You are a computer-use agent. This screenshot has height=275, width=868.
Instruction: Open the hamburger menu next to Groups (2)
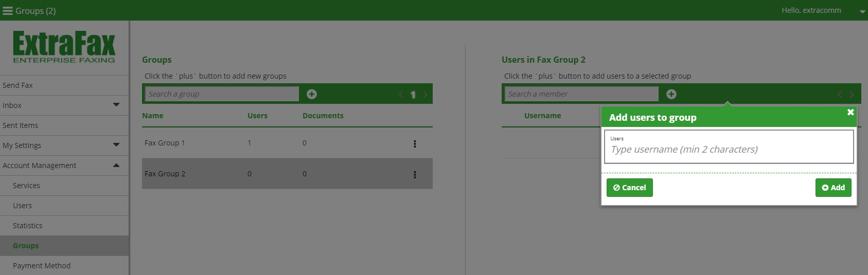(7, 11)
